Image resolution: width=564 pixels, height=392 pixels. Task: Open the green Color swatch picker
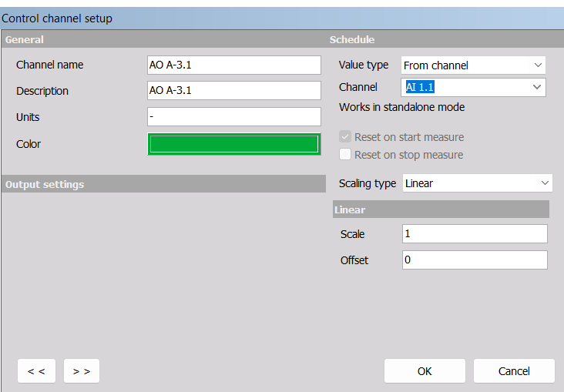click(233, 144)
